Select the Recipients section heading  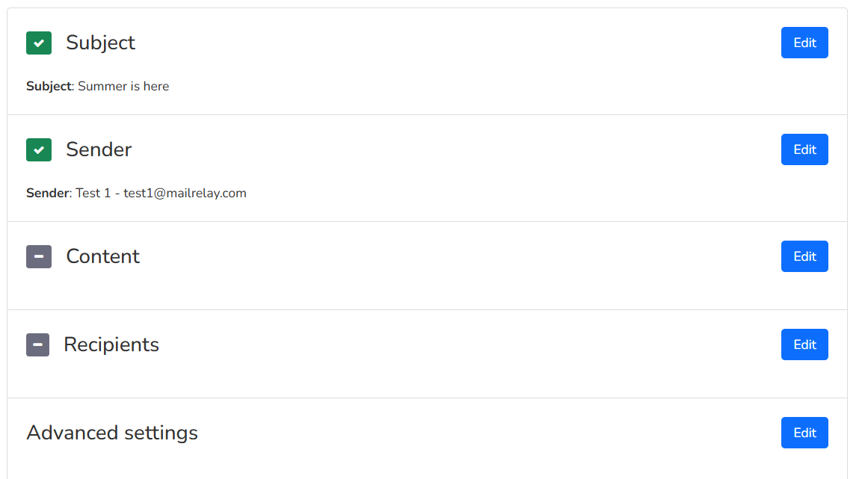(111, 344)
